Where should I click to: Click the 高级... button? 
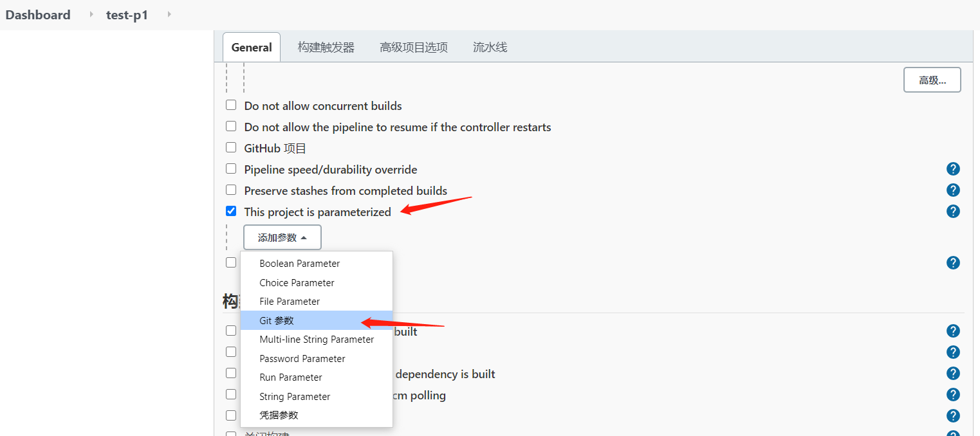pos(932,80)
